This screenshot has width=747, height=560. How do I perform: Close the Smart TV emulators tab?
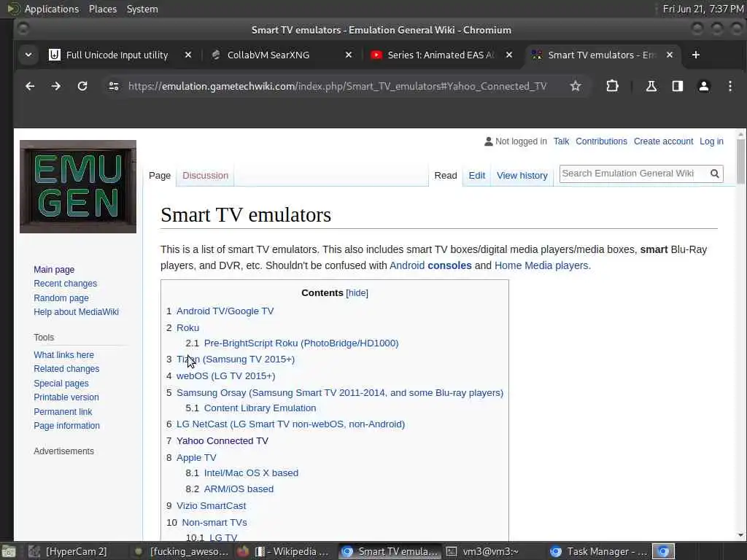pyautogui.click(x=670, y=55)
